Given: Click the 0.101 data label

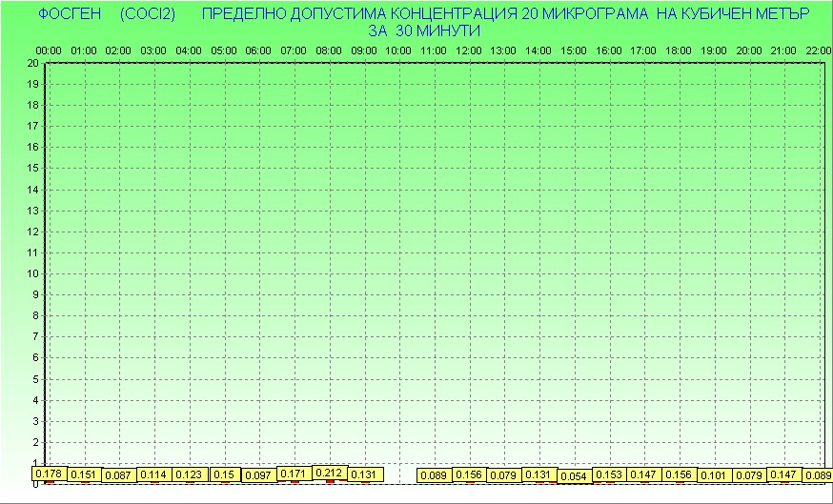Looking at the screenshot, I should [714, 475].
